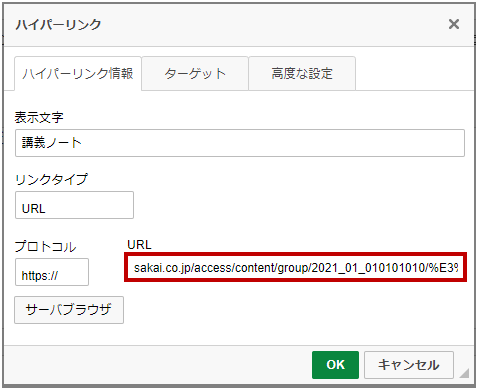
Task: Click the resize grip at the dialog corner
Action: point(464,373)
